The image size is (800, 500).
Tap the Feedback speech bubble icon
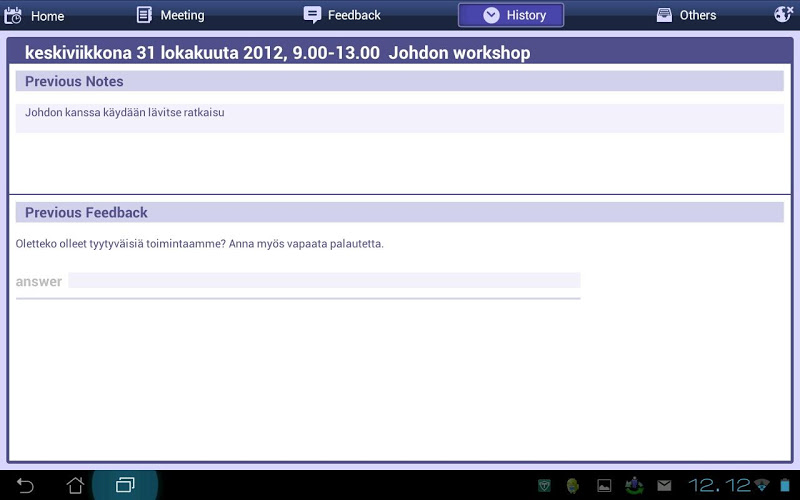click(x=312, y=15)
